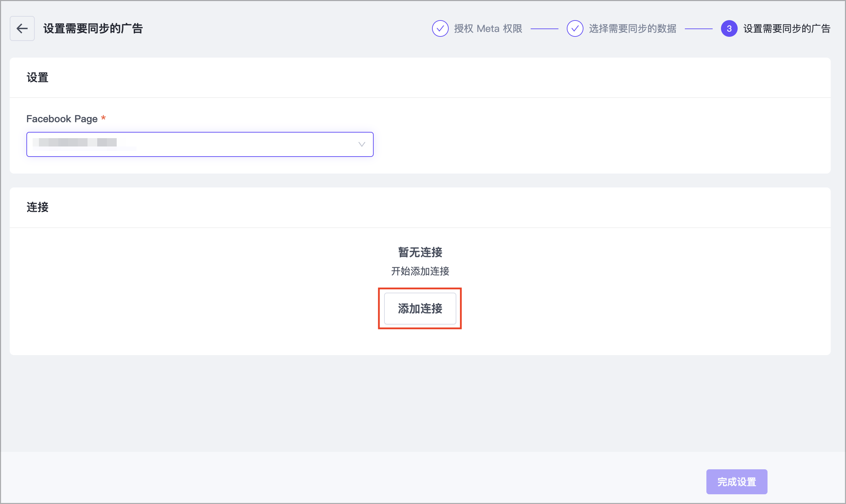Click the back arrow icon

point(22,28)
